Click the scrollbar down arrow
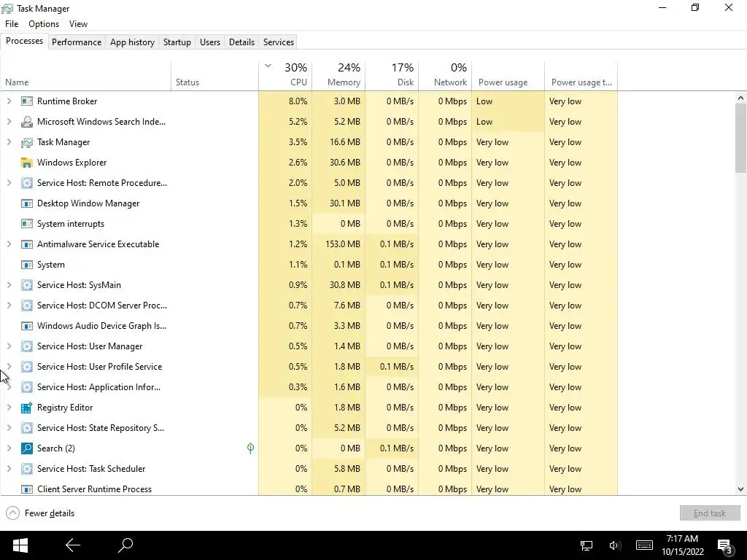 tap(740, 489)
